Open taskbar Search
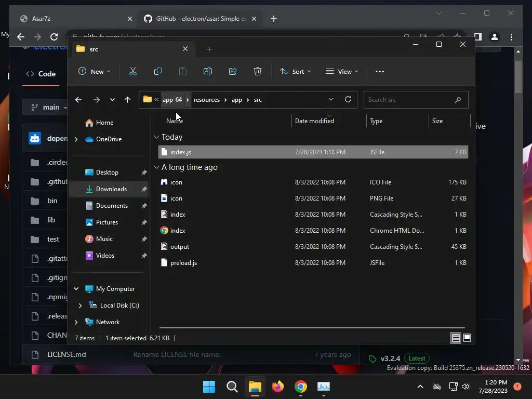Viewport: 532px width, 399px height. [x=232, y=387]
